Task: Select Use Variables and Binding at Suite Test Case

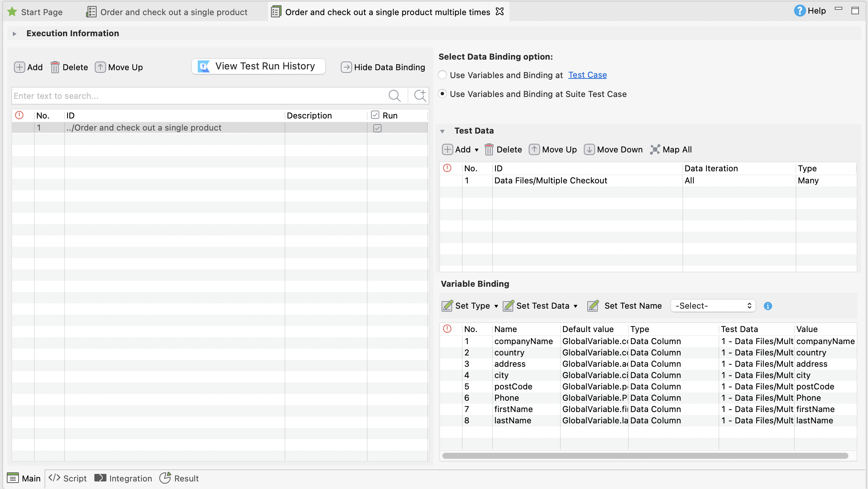Action: (x=442, y=94)
